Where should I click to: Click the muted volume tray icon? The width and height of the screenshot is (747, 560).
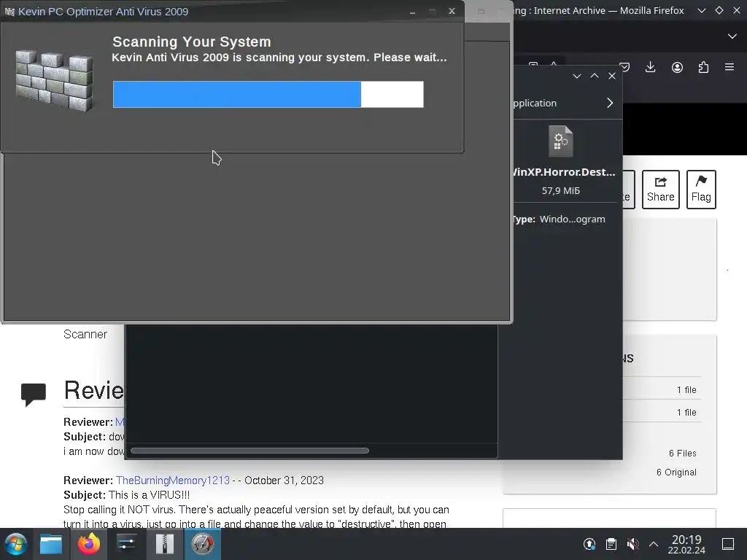tap(632, 544)
